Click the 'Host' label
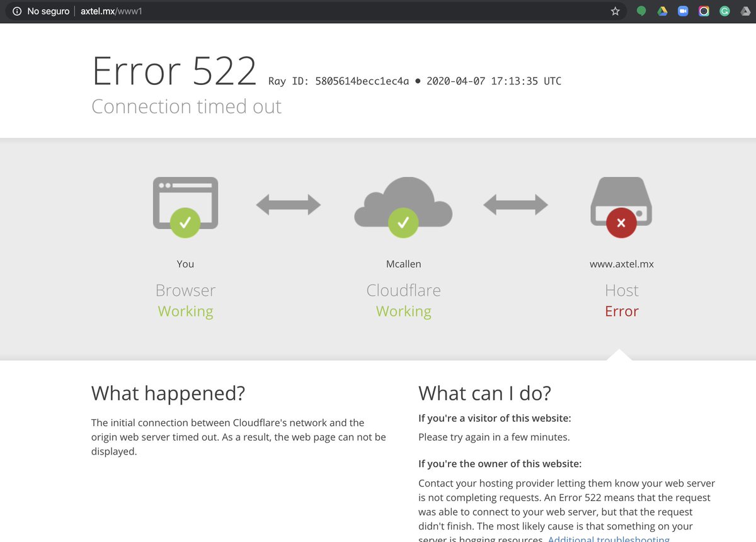This screenshot has height=542, width=756. (622, 290)
